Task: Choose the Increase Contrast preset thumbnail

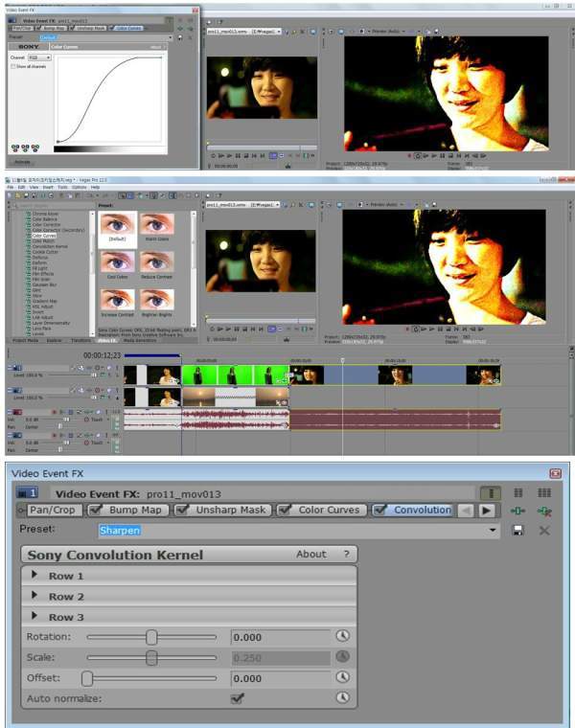Action: [118, 302]
